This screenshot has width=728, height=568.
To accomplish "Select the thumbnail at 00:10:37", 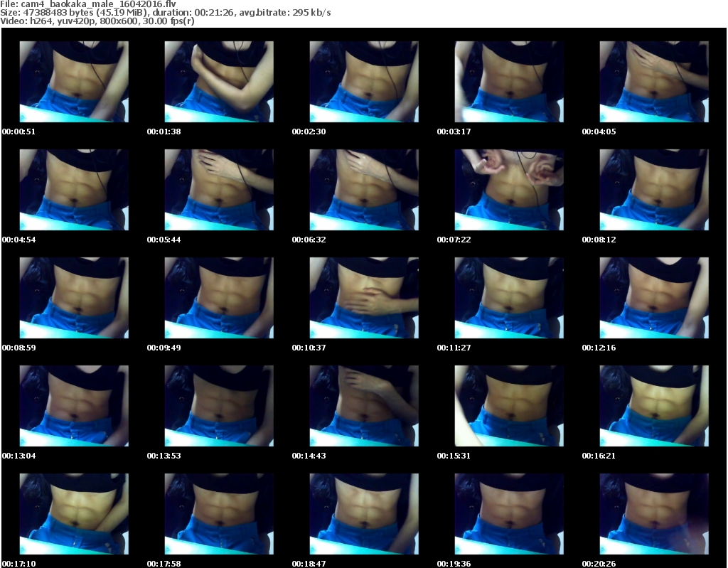I will coord(364,298).
